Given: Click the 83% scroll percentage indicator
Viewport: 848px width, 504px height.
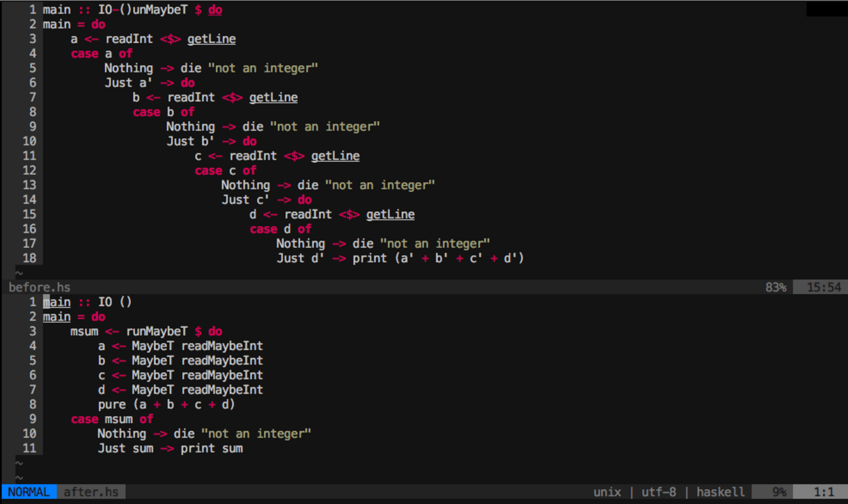Looking at the screenshot, I should point(776,287).
